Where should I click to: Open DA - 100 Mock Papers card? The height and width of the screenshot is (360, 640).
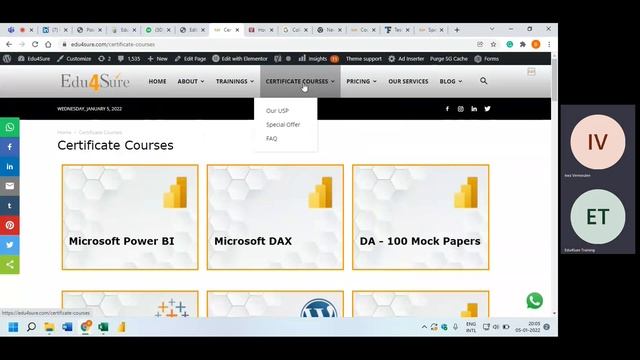[x=420, y=217]
